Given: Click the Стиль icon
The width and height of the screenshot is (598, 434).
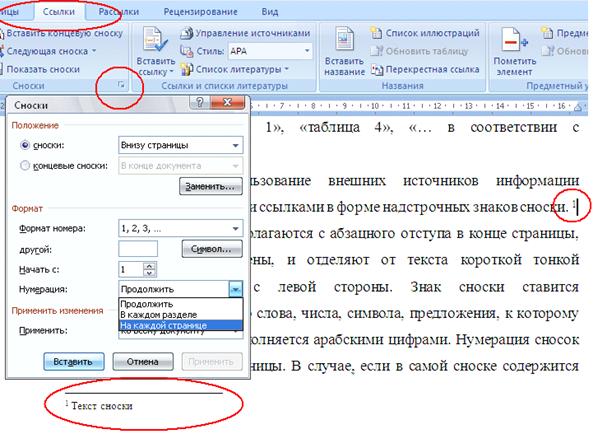Looking at the screenshot, I should pos(186,51).
